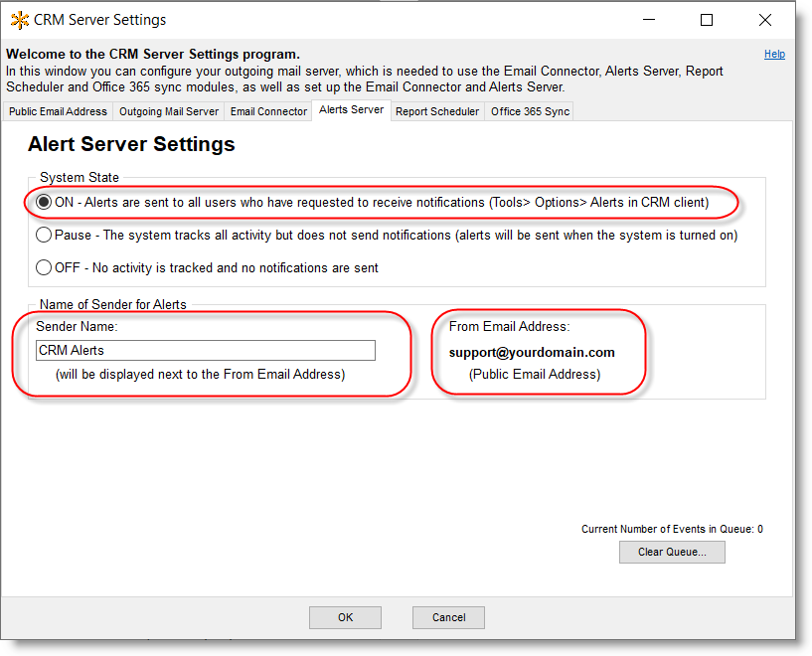Switch to the Office 365 Sync tab

(529, 111)
